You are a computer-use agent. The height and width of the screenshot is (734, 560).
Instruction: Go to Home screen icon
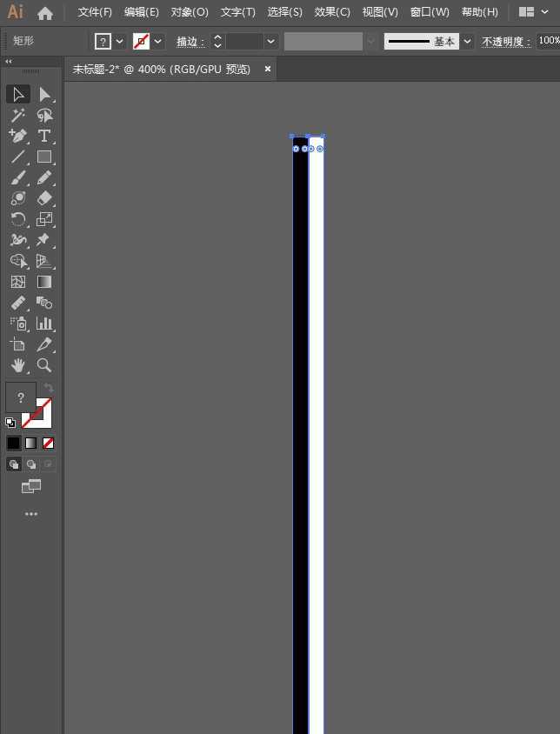[x=45, y=13]
